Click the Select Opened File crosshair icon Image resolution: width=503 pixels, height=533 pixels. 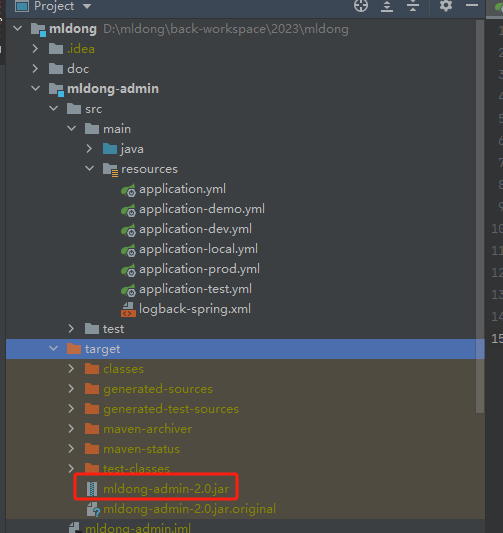tap(361, 6)
